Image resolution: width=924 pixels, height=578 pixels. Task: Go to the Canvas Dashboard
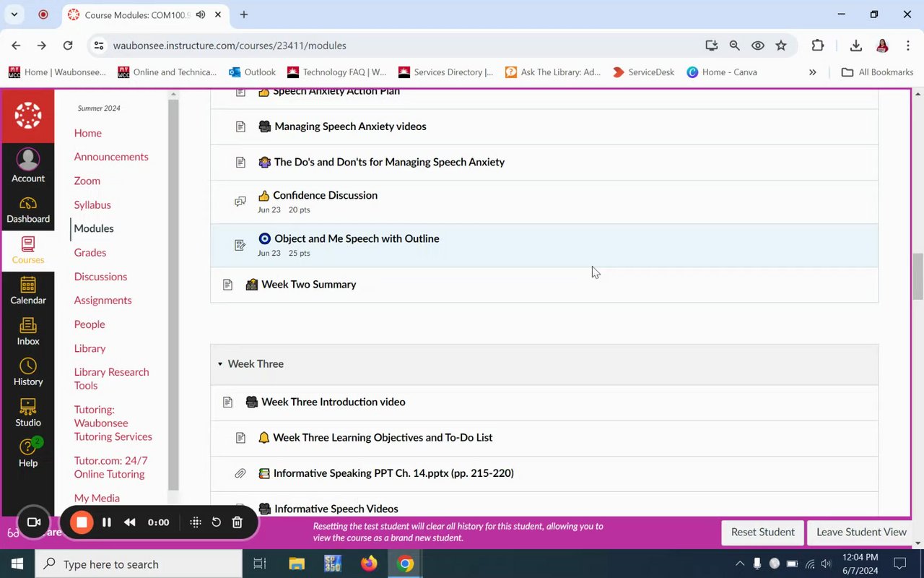coord(28,210)
